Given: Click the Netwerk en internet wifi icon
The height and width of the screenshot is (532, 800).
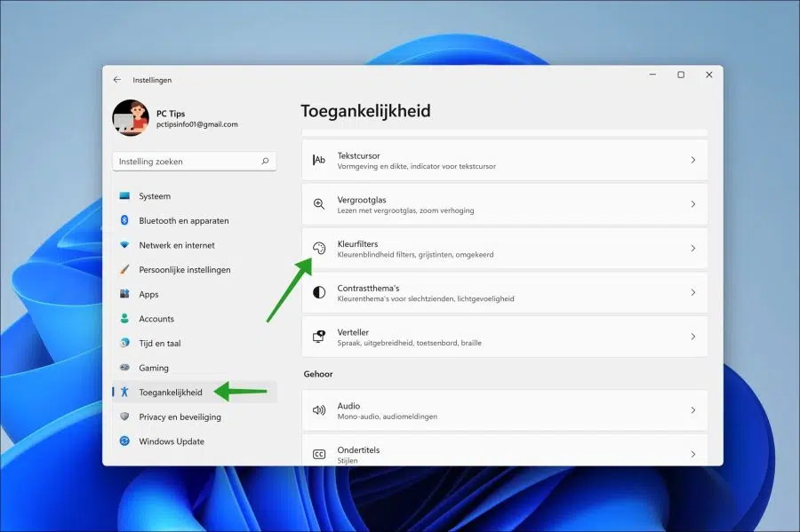Looking at the screenshot, I should (x=124, y=244).
